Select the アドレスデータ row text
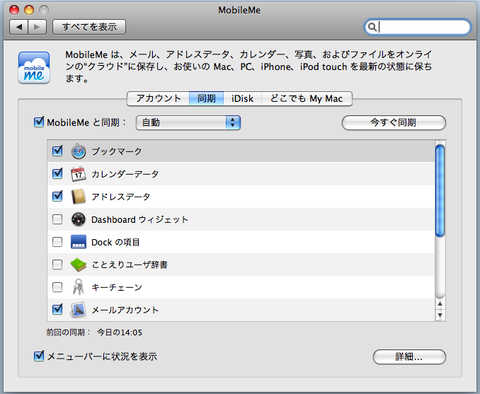The height and width of the screenshot is (394, 480). 121,197
